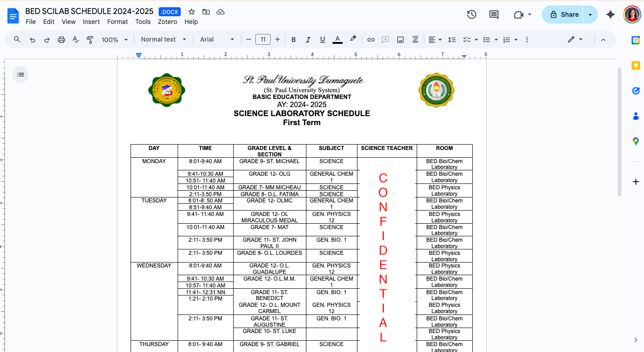Click the font size field
The height and width of the screenshot is (352, 644).
(x=263, y=40)
